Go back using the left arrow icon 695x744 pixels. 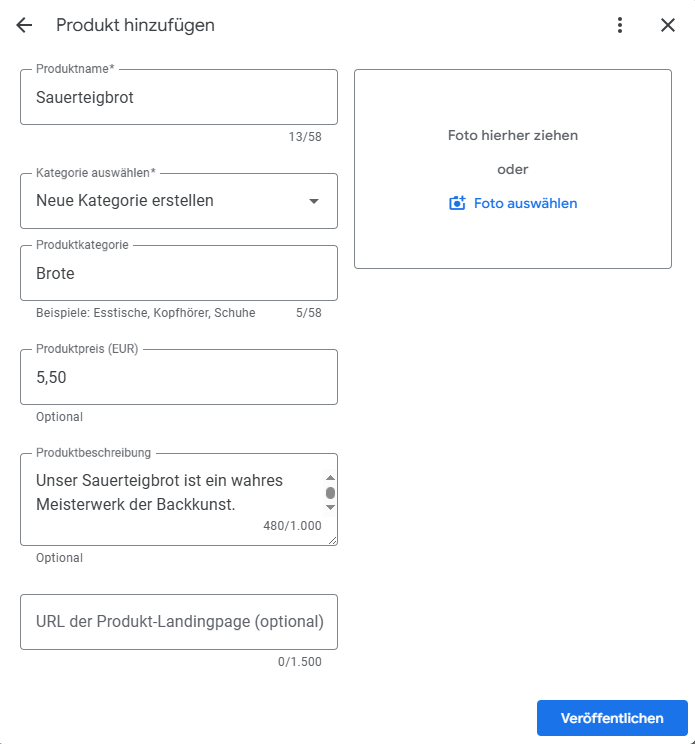click(24, 25)
